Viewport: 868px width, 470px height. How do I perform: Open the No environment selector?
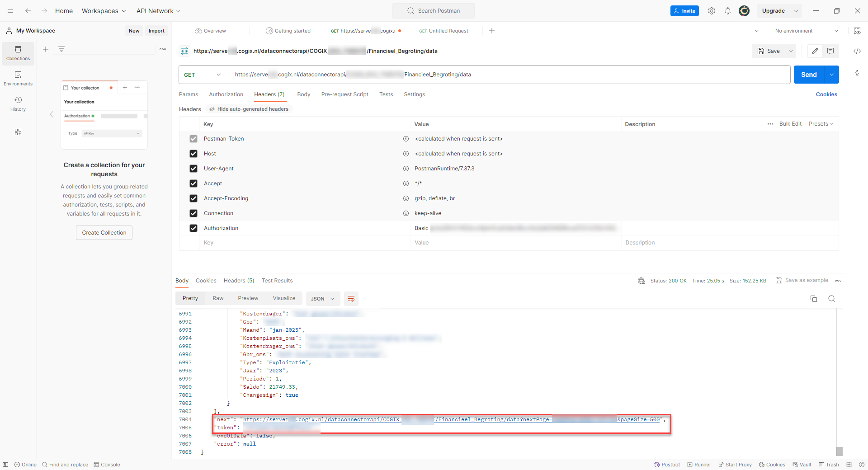point(807,31)
